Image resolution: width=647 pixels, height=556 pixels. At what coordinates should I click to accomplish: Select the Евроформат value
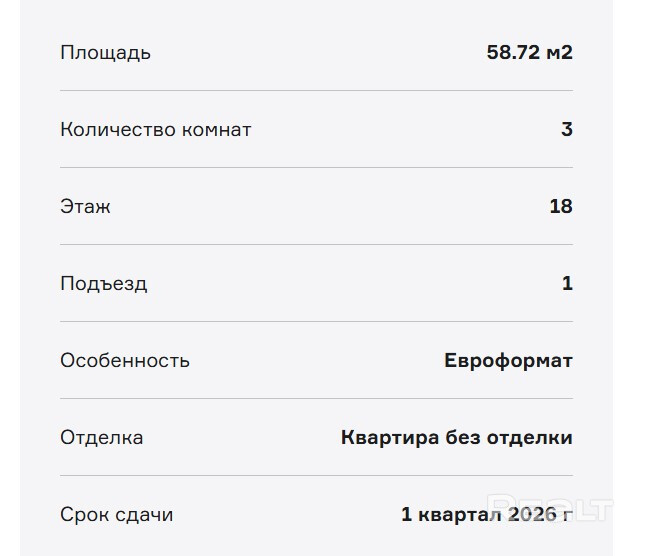508,361
